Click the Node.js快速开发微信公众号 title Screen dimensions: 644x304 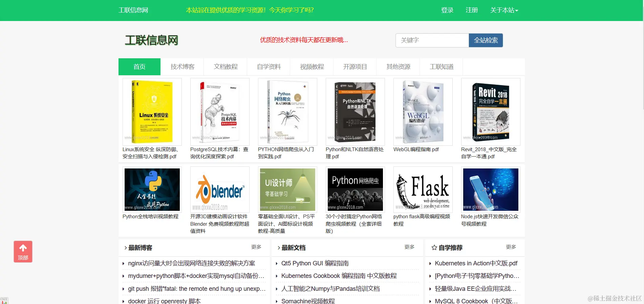pos(490,220)
